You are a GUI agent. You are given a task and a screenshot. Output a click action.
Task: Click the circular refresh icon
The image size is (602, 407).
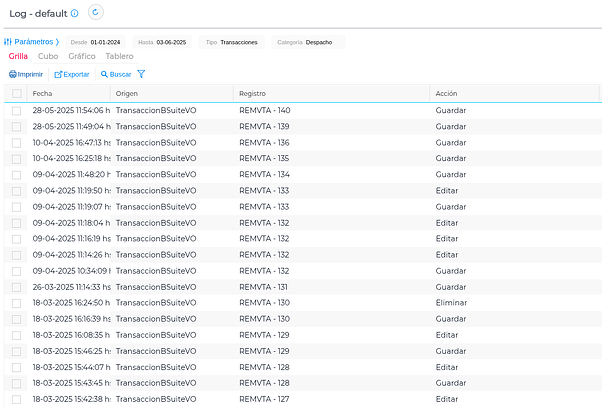[x=96, y=13]
